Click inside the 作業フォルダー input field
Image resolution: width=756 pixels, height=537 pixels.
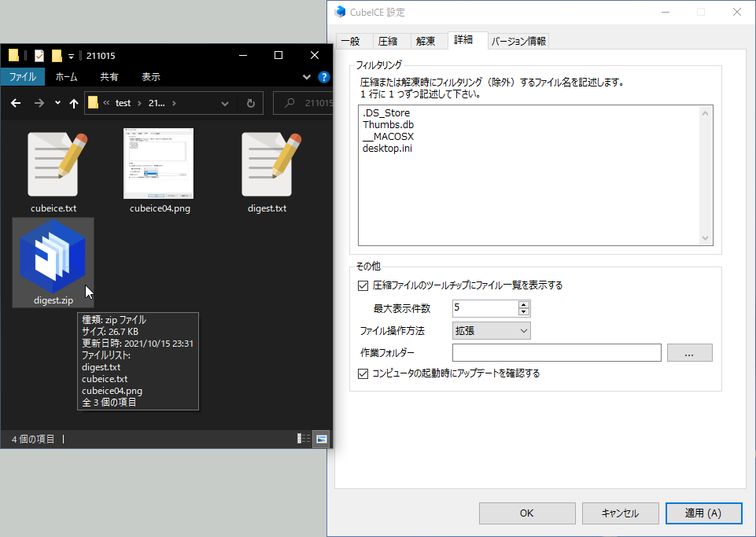[x=556, y=352]
